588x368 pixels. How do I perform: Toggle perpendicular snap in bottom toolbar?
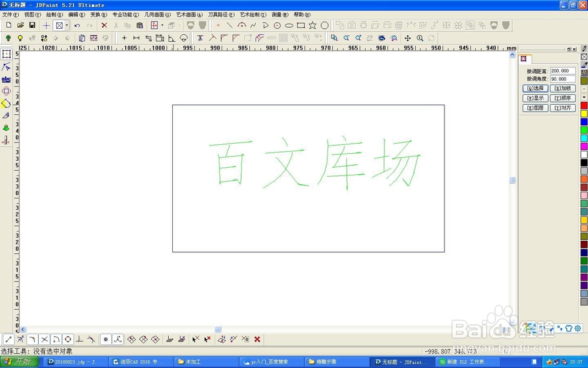(79, 340)
